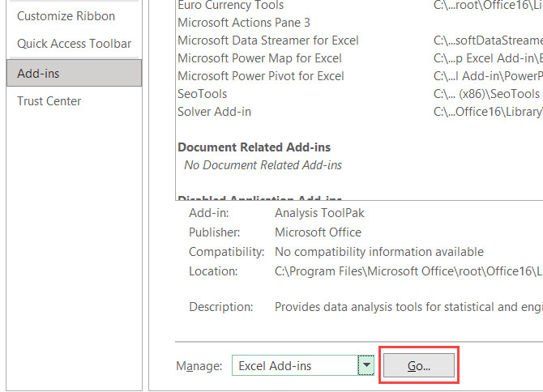Select the SeoTools add-in row
Viewport: 543px width, 392px height.
(202, 94)
